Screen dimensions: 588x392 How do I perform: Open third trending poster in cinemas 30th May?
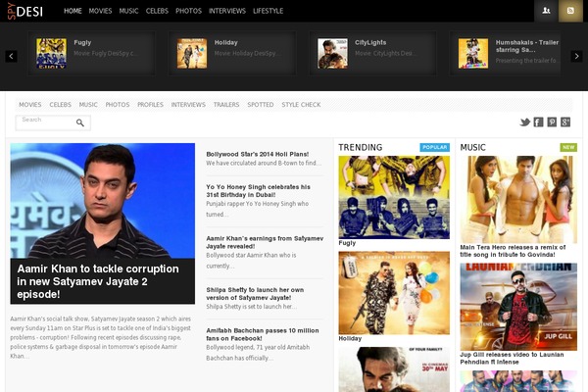[x=394, y=369]
